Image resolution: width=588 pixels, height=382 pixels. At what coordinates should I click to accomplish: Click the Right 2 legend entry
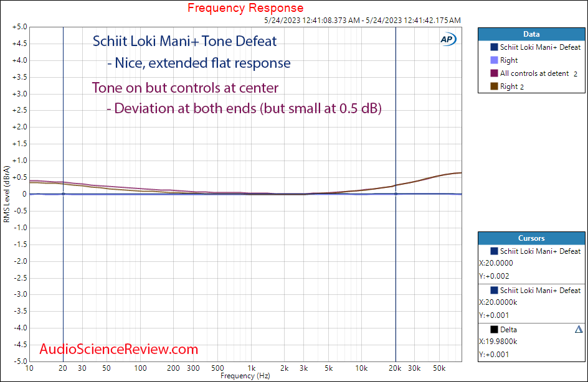click(x=512, y=86)
